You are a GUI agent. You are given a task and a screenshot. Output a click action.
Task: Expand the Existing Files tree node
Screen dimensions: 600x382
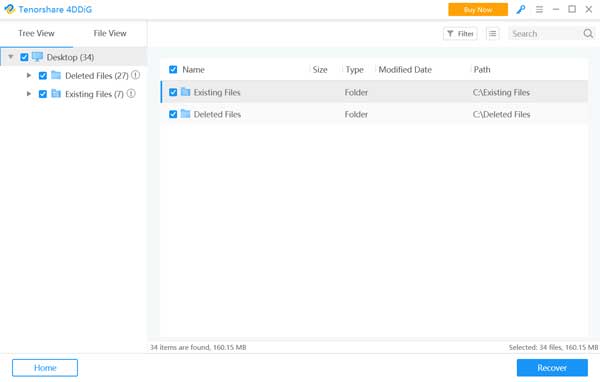click(x=29, y=94)
